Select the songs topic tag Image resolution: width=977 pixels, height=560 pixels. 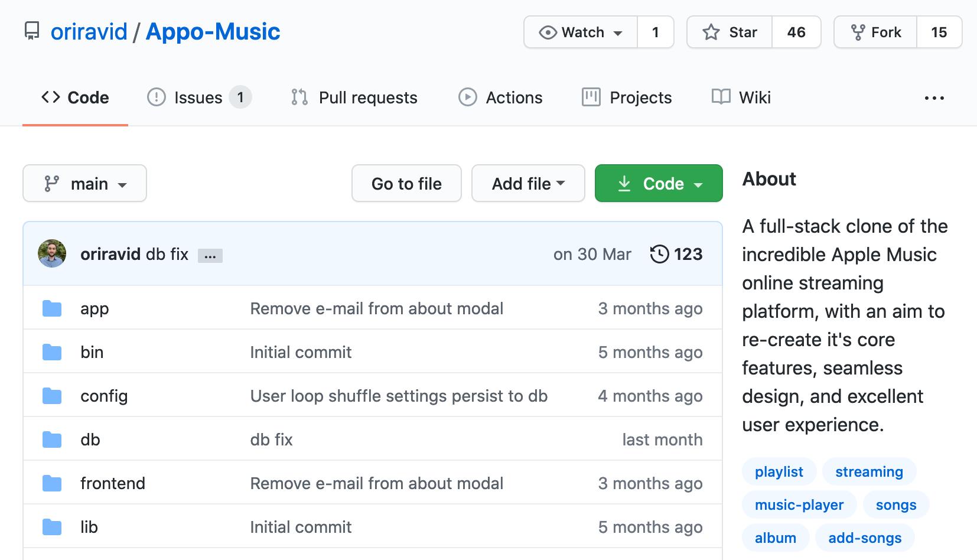point(896,504)
